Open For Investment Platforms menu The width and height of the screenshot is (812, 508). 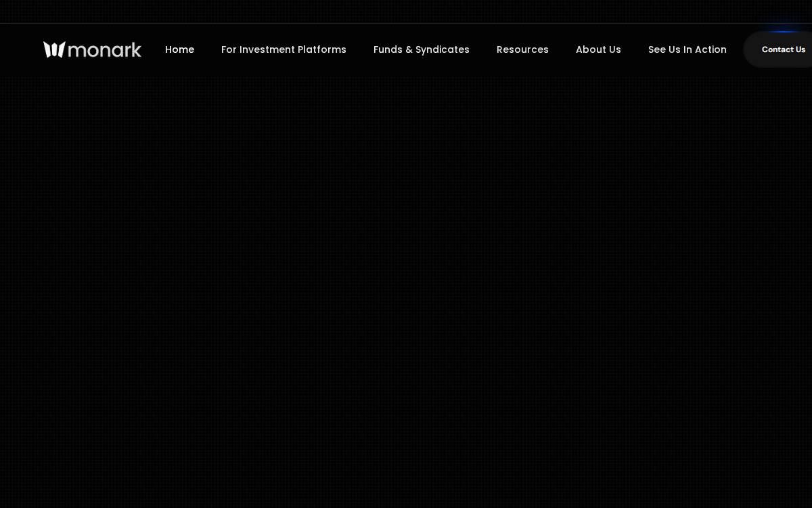(284, 49)
